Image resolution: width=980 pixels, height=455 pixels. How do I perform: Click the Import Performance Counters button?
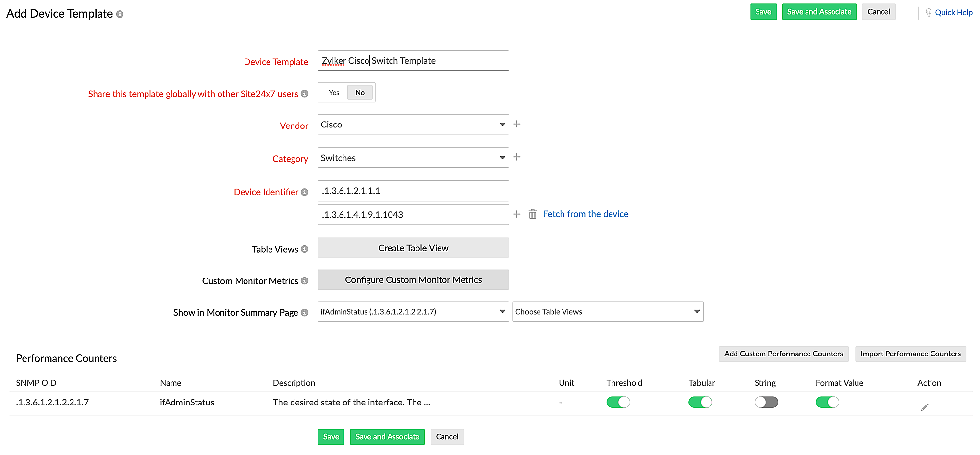[x=910, y=354]
